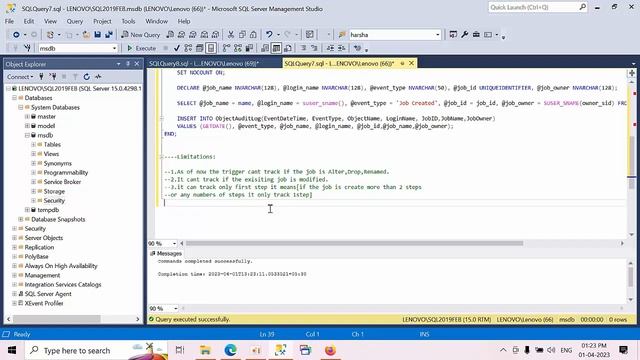Select XEvent Profiler node
This screenshot has width=640, height=360.
click(44, 303)
